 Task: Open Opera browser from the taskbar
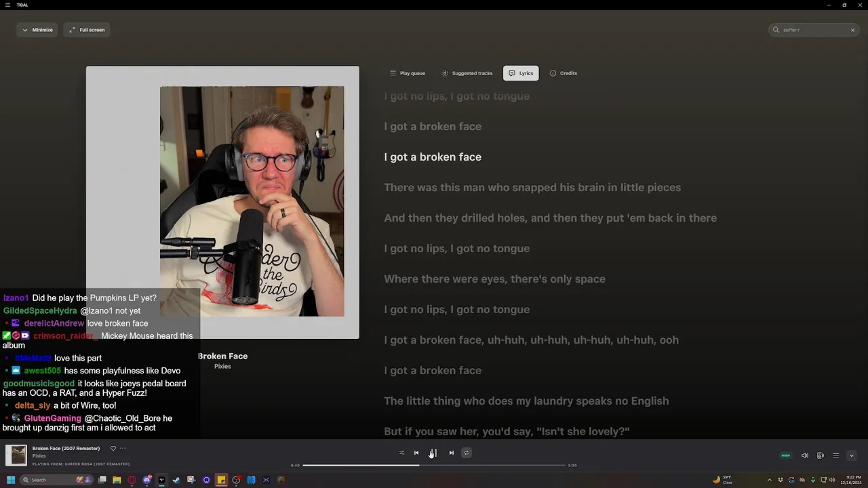(132, 480)
